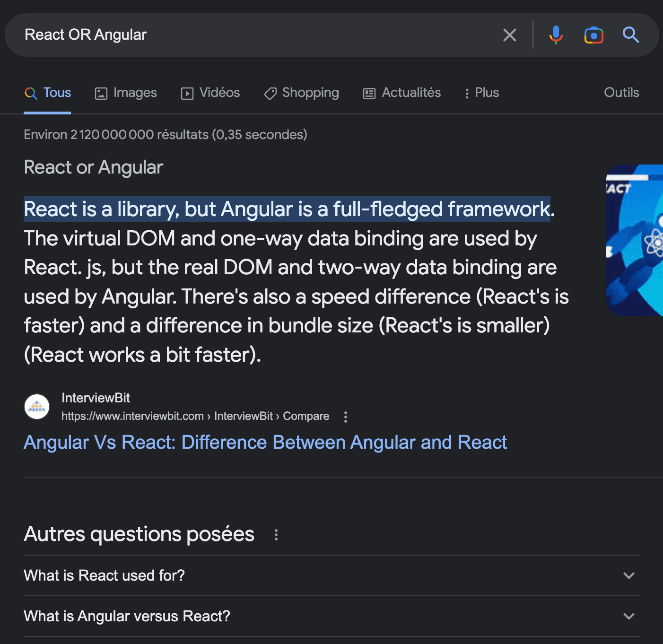Start voice search with microphone icon
The image size is (663, 644).
pos(556,35)
